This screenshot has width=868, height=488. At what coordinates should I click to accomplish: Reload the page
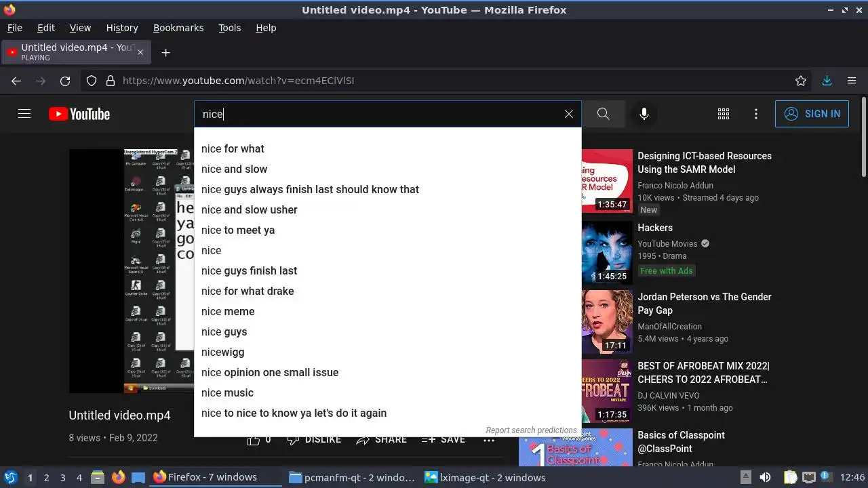tap(65, 81)
